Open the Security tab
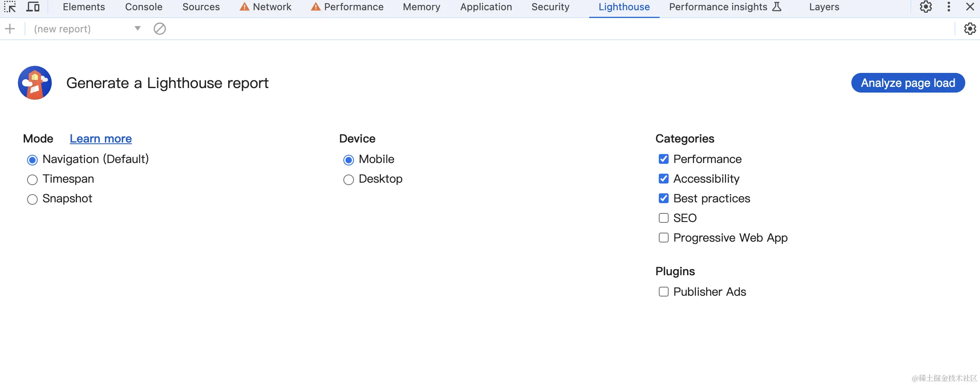 (x=551, y=7)
